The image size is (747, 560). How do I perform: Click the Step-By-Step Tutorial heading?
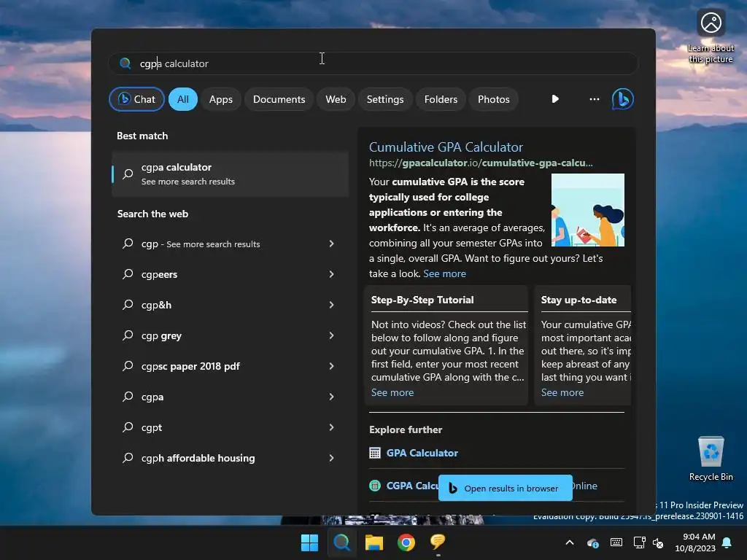point(422,300)
